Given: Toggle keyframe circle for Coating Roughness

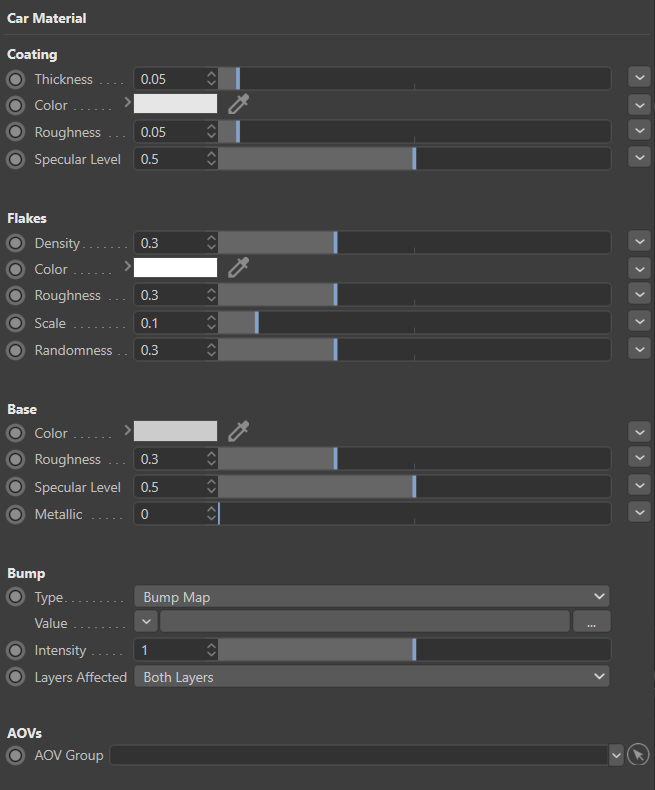Looking at the screenshot, I should (x=16, y=132).
